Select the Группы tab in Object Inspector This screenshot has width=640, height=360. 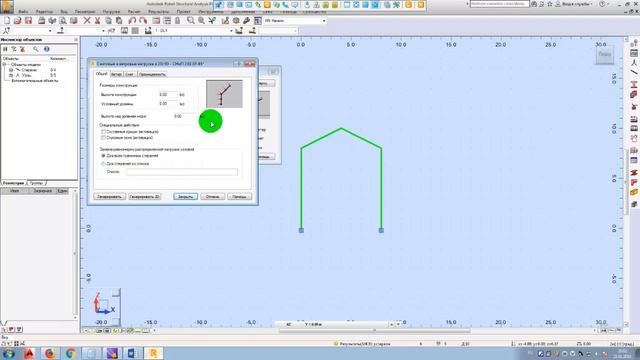[x=37, y=183]
